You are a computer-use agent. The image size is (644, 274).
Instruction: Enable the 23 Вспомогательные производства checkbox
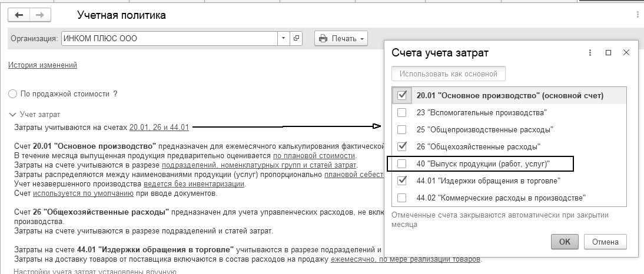click(402, 112)
